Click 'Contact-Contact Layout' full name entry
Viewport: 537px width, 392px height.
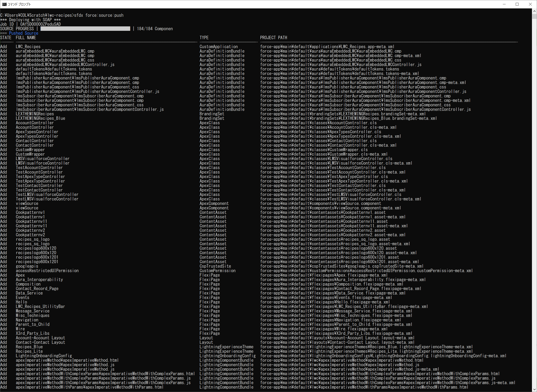coord(40,342)
